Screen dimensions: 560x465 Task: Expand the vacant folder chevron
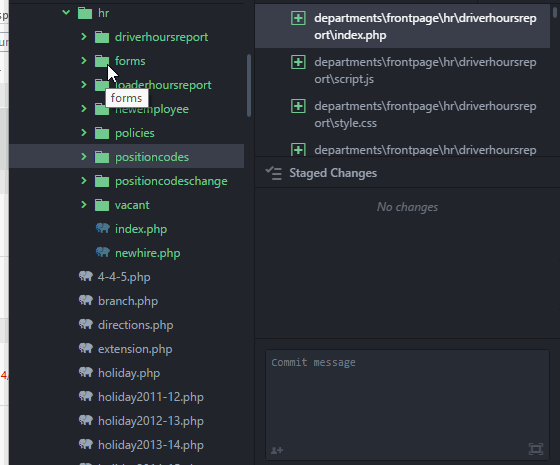click(x=84, y=204)
